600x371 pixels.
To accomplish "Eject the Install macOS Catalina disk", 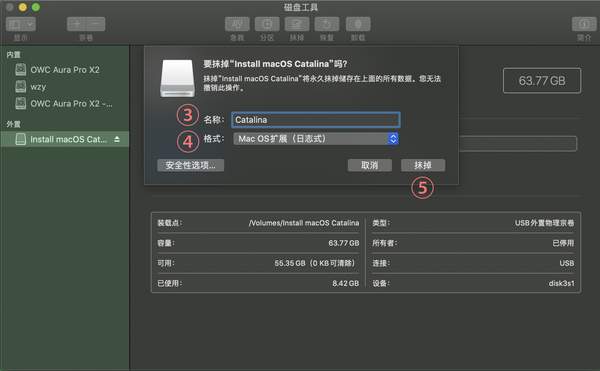I will (117, 140).
